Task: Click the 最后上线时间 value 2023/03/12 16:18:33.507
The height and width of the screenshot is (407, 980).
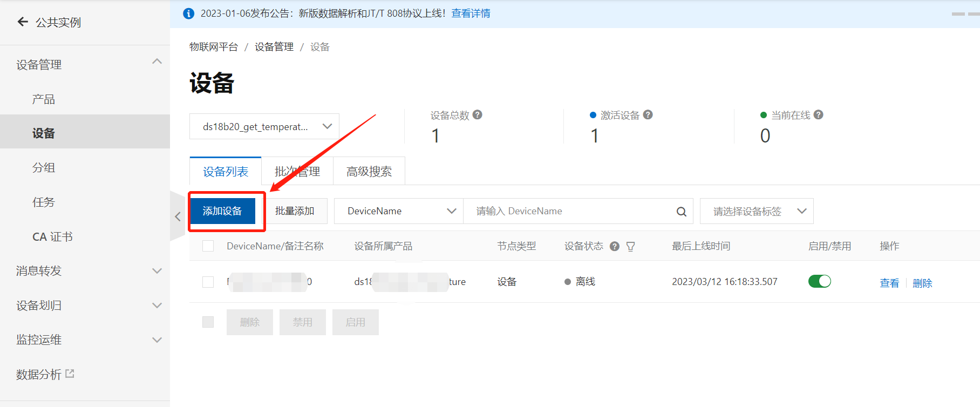Action: pyautogui.click(x=725, y=282)
